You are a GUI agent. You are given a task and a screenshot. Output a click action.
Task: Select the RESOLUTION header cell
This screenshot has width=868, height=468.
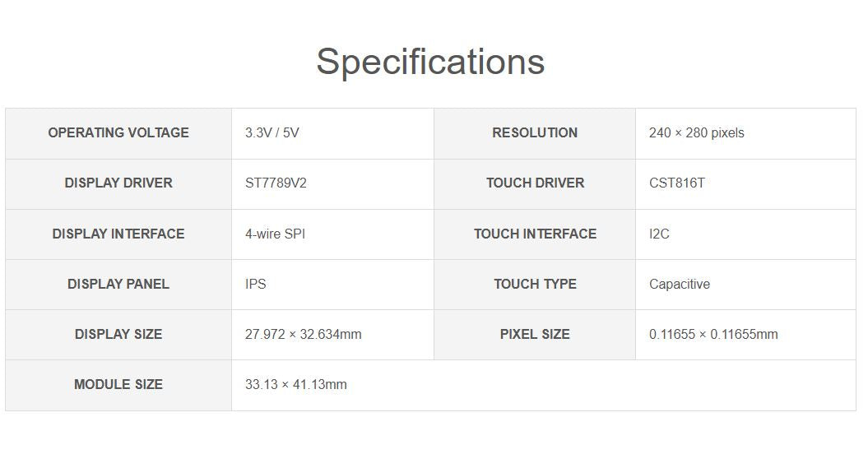coord(535,133)
